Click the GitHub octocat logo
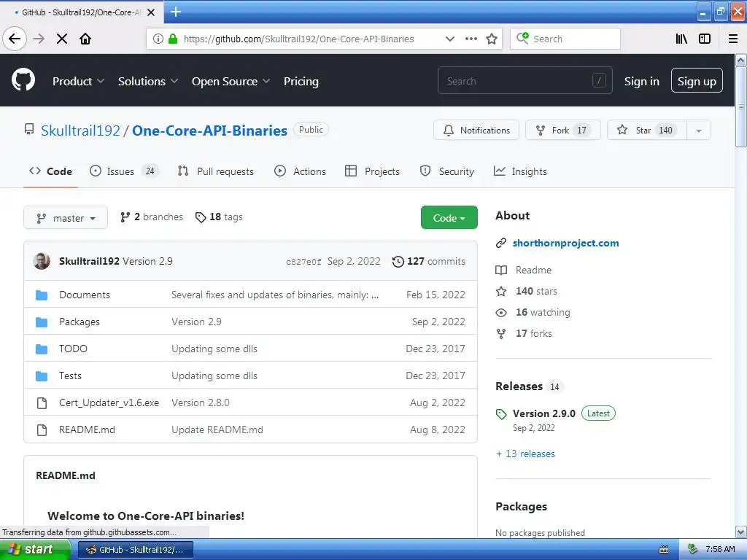The image size is (747, 560). click(23, 79)
